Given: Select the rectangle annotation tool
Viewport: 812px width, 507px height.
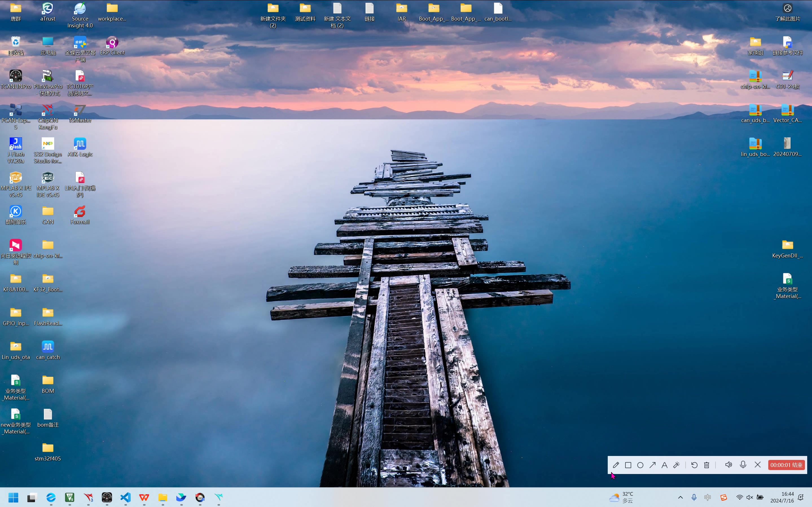Looking at the screenshot, I should [x=628, y=465].
